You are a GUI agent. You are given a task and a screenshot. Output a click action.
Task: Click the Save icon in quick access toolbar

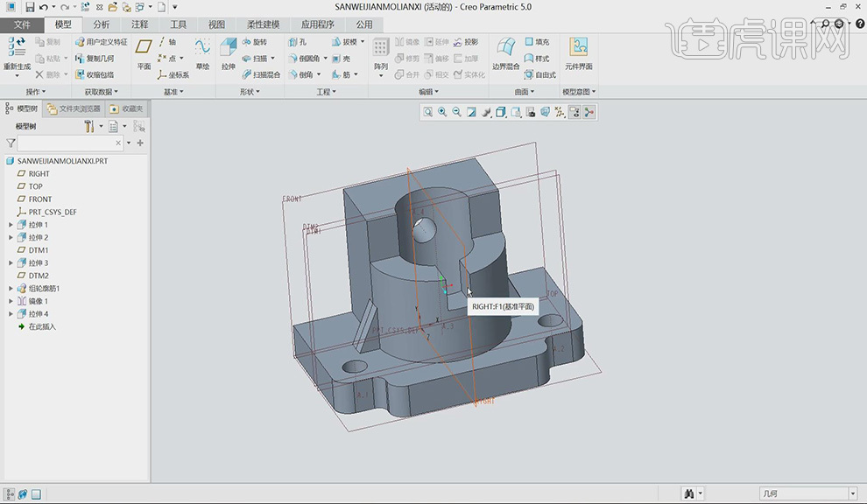coord(29,7)
